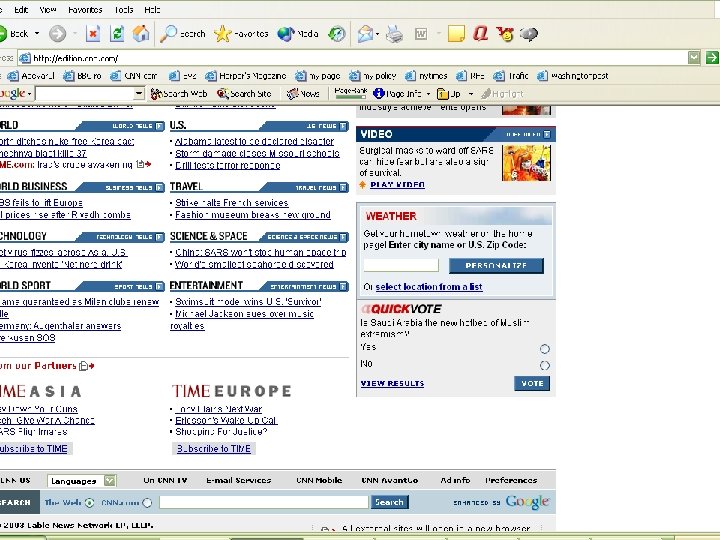
Task: Click the U.S. news section button
Action: 303,126
